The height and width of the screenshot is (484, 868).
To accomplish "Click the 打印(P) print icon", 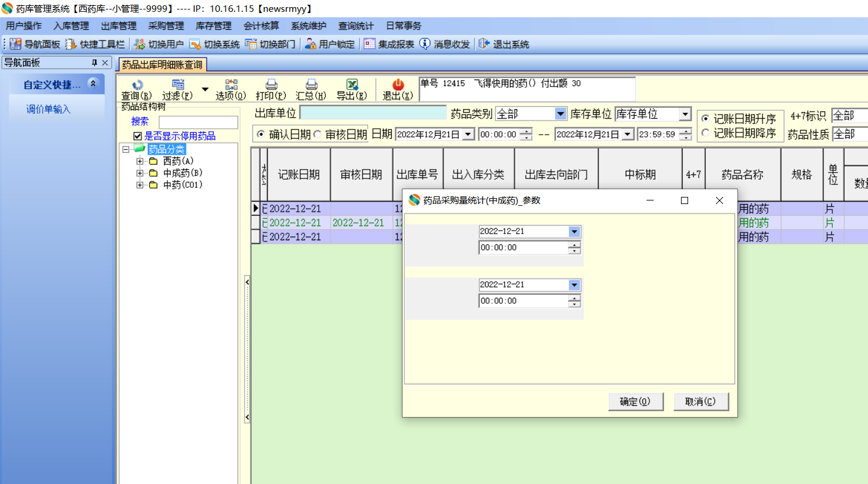I will (x=271, y=90).
